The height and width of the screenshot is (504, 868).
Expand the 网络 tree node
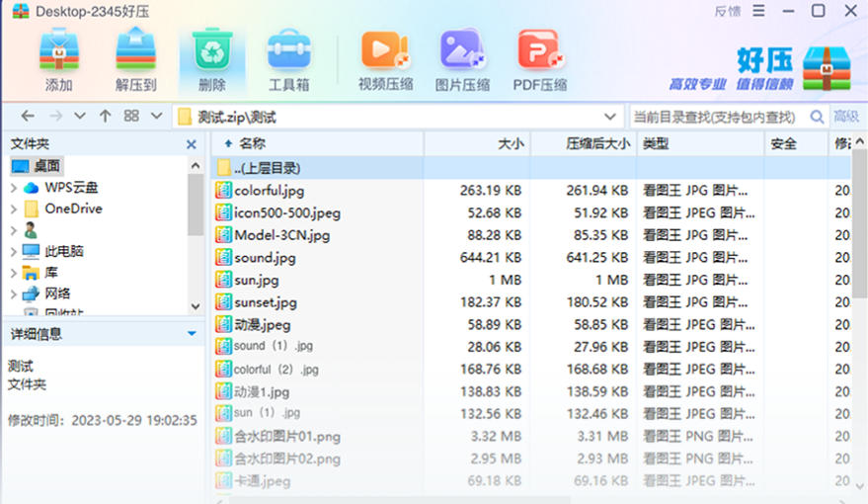[x=14, y=294]
